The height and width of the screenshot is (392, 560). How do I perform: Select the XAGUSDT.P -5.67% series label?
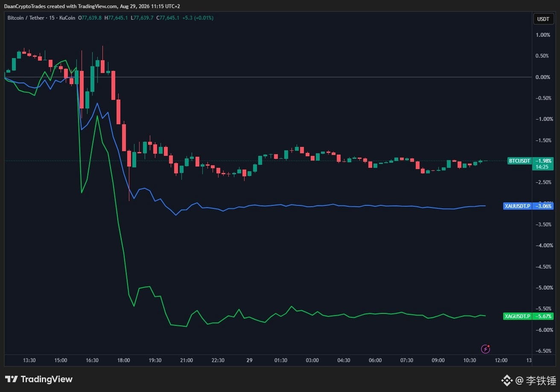point(528,316)
